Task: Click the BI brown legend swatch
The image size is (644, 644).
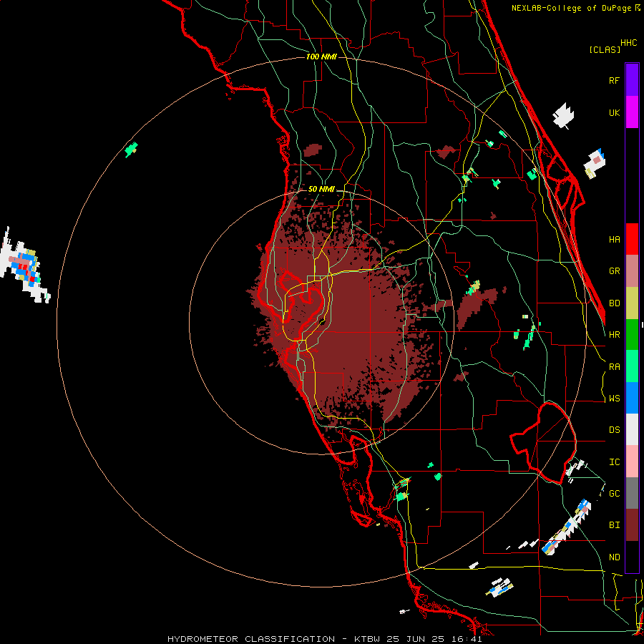Action: 632,525
